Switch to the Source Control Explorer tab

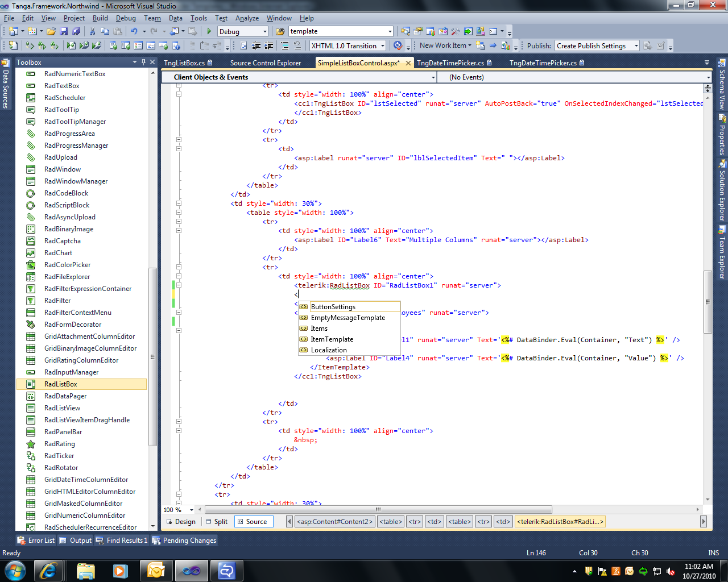point(265,63)
